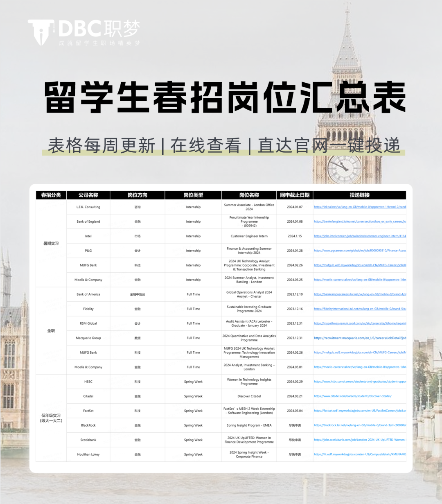
Task: Open the moelis-careers link in the 2024.03.25 row
Action: (x=360, y=280)
